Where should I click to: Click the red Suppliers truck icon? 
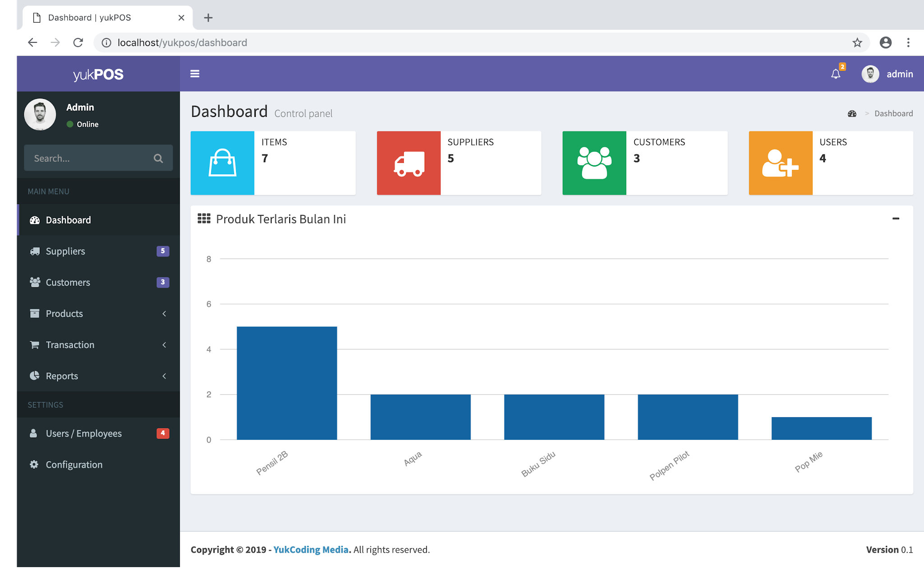409,163
